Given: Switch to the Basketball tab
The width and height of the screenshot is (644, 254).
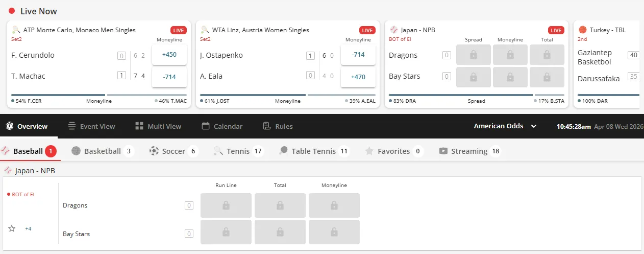Looking at the screenshot, I should [102, 151].
